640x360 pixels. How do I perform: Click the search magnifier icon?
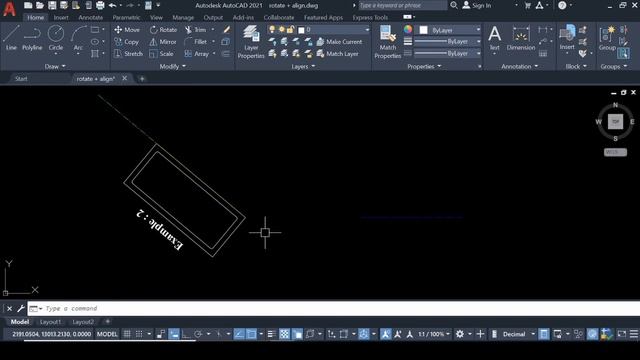(x=453, y=5)
